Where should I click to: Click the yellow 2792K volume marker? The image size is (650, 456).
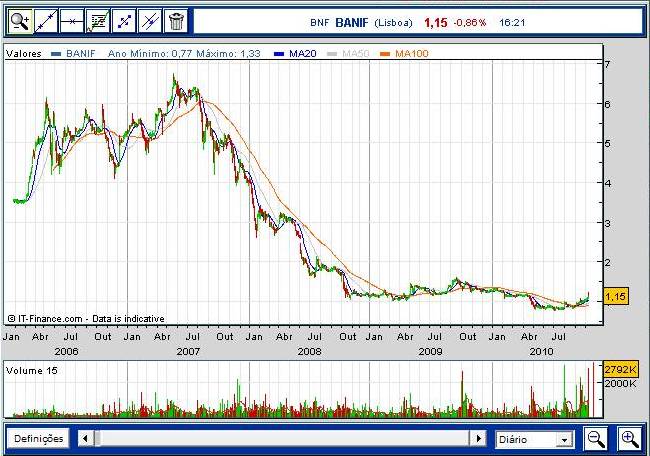point(620,369)
